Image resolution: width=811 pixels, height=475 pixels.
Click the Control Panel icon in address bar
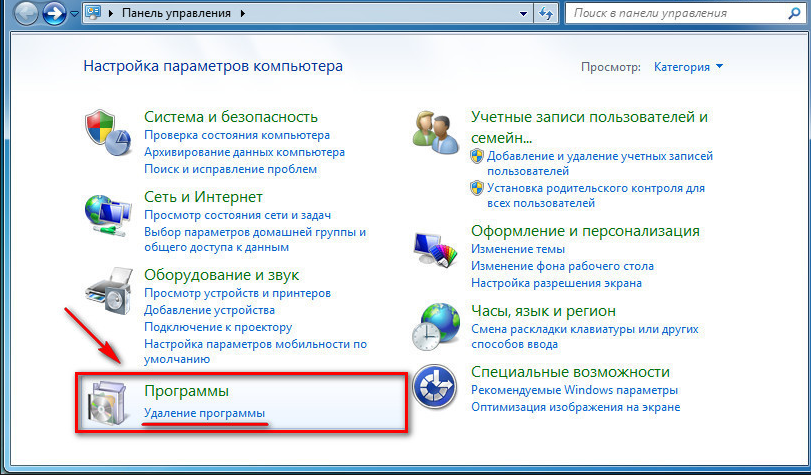[x=94, y=13]
